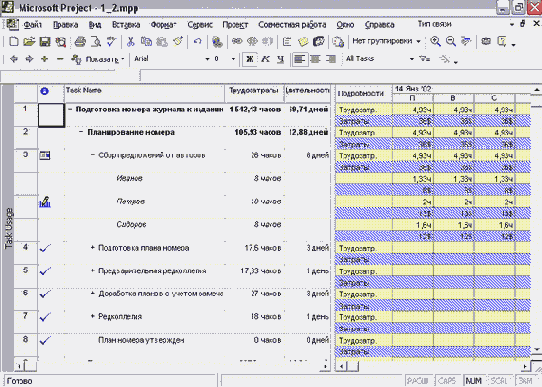This screenshot has width=542, height=387.
Task: Click the graph indicator beside Петров
Action: coord(45,201)
